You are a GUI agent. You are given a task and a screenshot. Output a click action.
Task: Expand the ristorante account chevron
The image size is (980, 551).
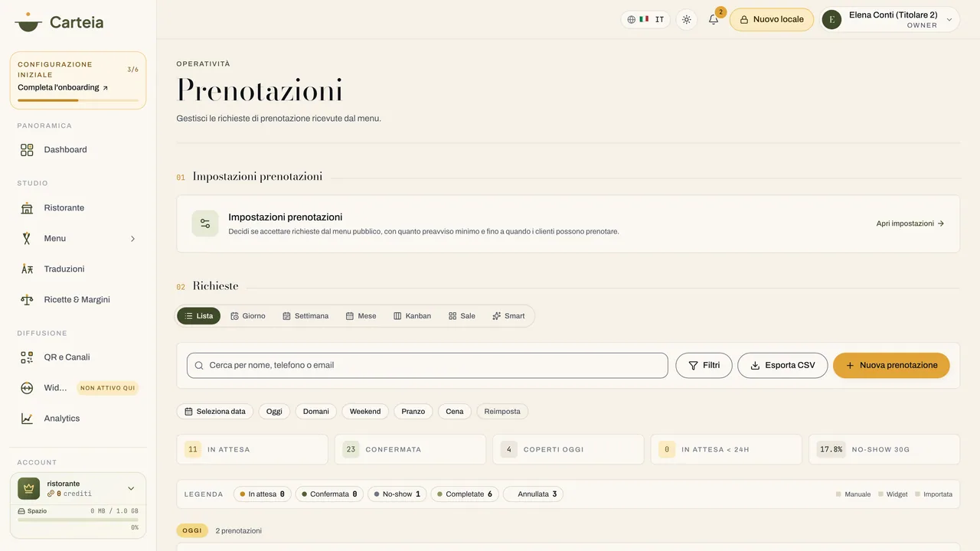tap(131, 488)
